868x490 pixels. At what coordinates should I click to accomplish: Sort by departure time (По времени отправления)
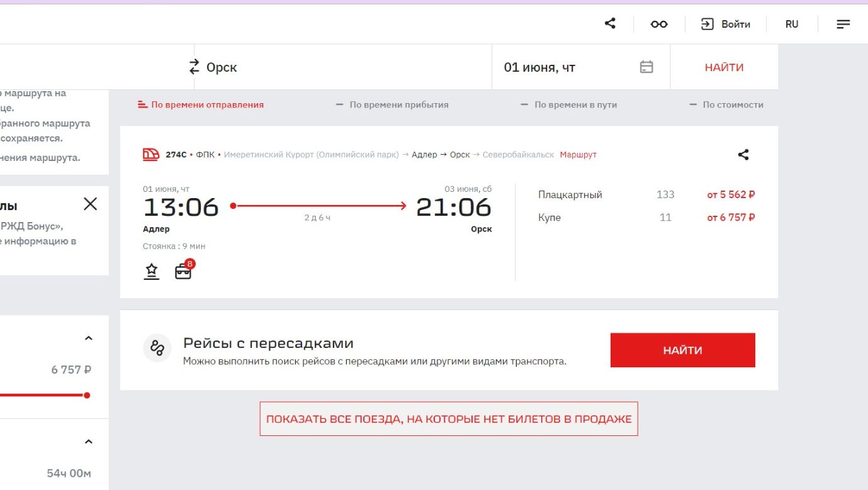[201, 105]
